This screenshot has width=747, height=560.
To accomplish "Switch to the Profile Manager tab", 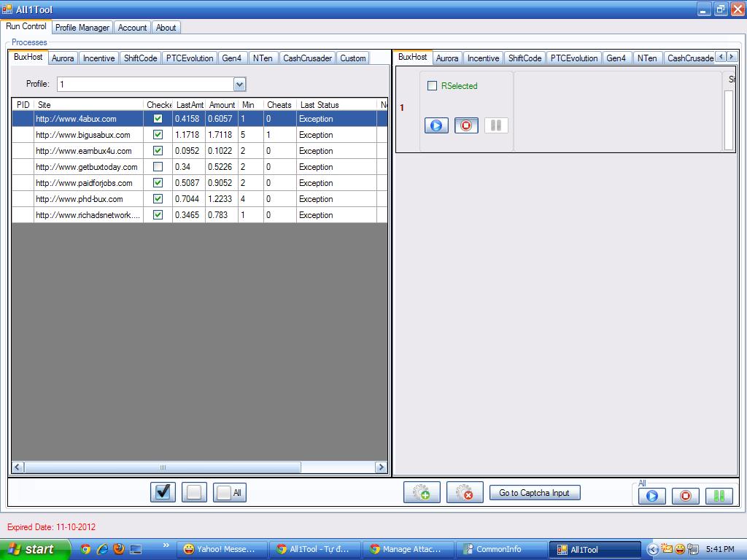I will click(82, 28).
